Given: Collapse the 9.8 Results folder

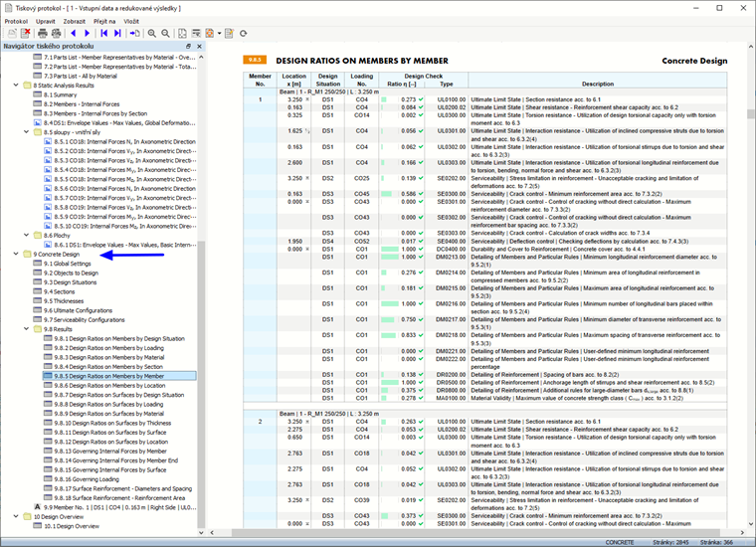Looking at the screenshot, I should 27,328.
